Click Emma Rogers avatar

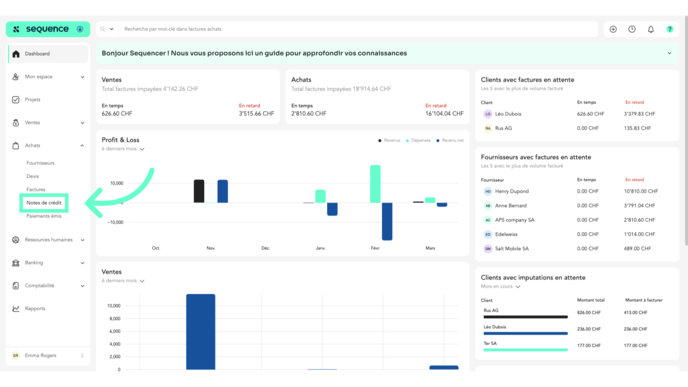point(16,356)
